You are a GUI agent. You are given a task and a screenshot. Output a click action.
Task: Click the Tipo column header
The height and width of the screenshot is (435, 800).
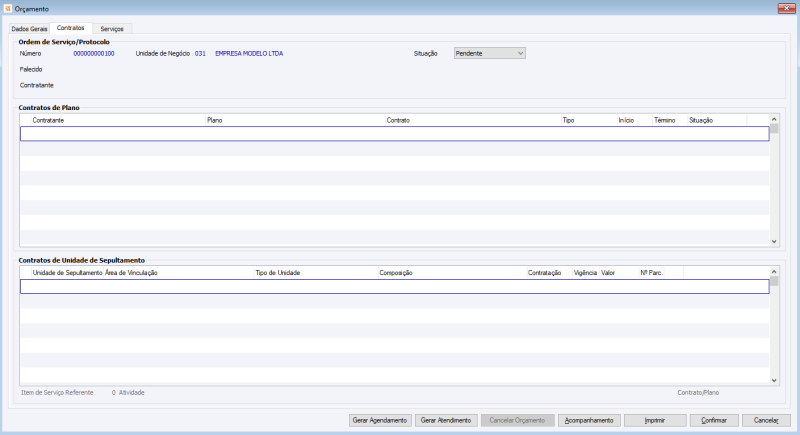pyautogui.click(x=589, y=120)
